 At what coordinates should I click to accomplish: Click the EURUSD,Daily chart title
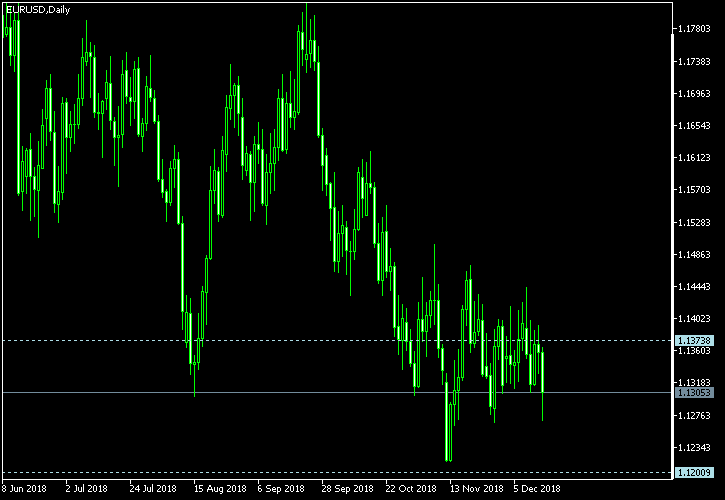(38, 10)
